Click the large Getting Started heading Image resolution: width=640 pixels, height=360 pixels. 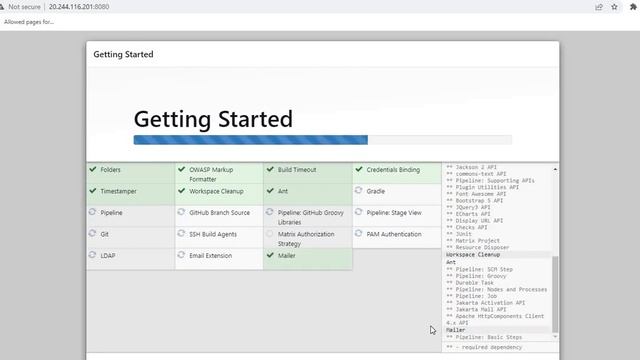point(213,119)
